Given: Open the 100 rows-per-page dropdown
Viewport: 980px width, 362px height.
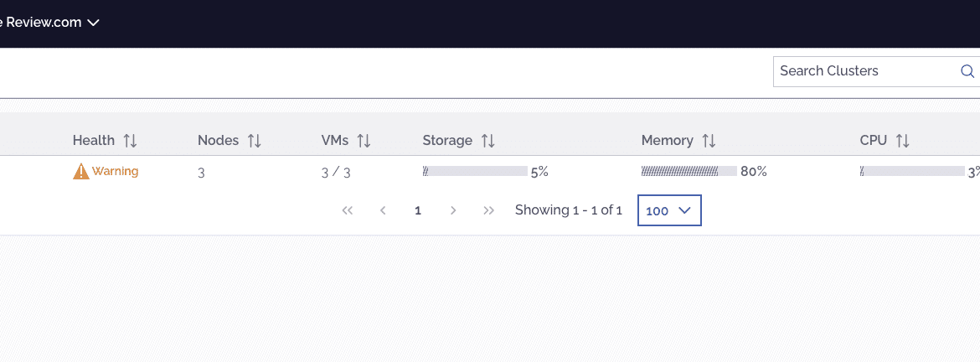Looking at the screenshot, I should pyautogui.click(x=669, y=210).
